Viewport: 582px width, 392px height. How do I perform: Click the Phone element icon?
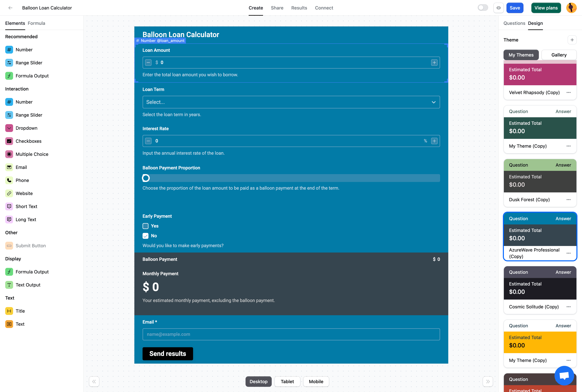click(9, 180)
